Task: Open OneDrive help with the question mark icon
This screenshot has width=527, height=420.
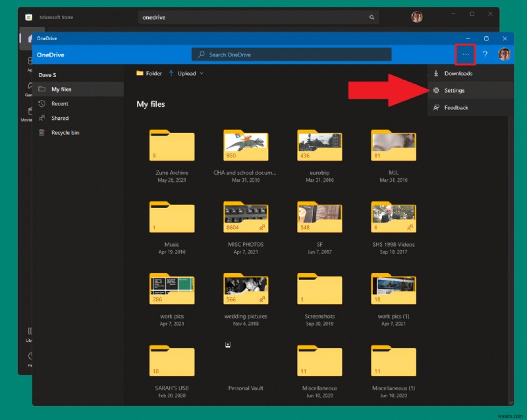Action: click(x=485, y=55)
